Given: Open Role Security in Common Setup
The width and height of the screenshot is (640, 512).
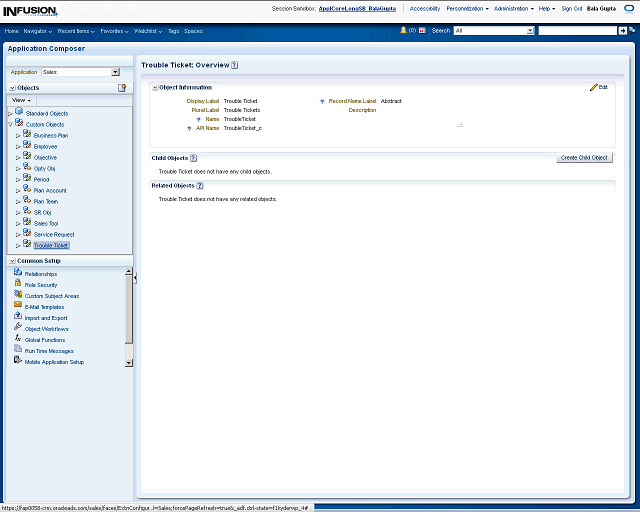Looking at the screenshot, I should (40, 285).
